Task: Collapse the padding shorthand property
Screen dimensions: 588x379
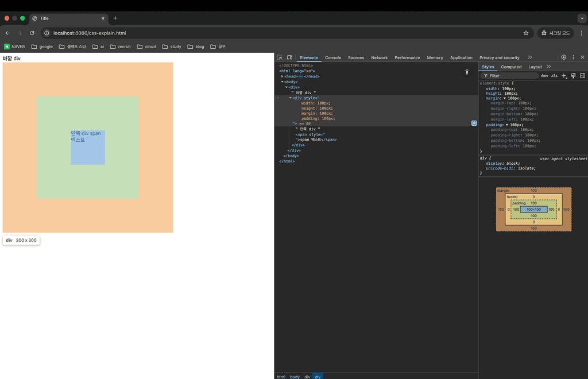Action: tap(507, 125)
